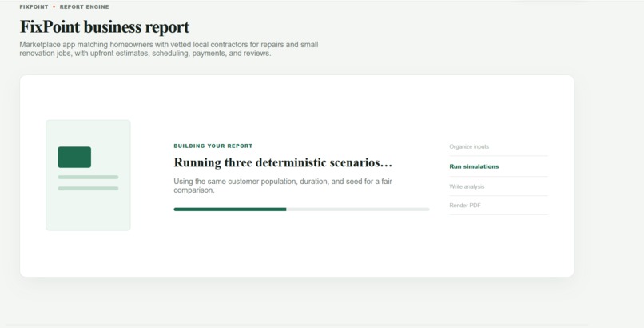Click the report build progress bar
Viewport: 644px width, 328px height.
pyautogui.click(x=301, y=210)
